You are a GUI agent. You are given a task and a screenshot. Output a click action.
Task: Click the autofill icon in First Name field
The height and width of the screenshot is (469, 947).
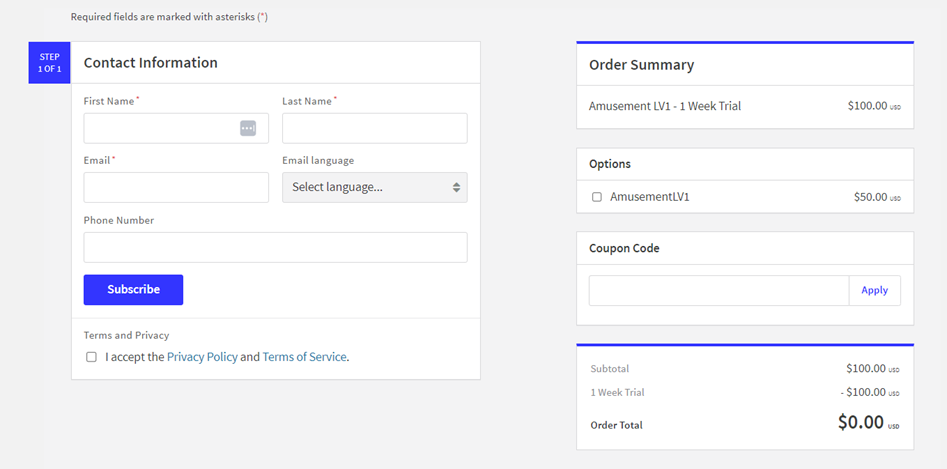(248, 128)
